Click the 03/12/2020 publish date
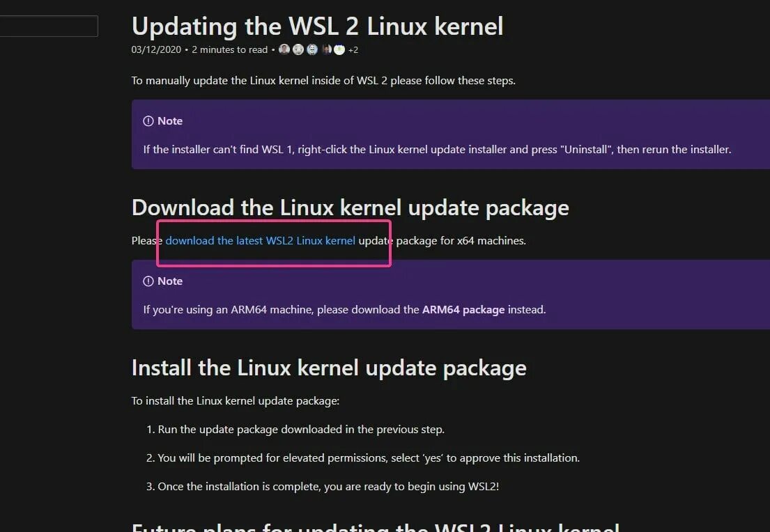Image resolution: width=770 pixels, height=532 pixels. coord(156,50)
